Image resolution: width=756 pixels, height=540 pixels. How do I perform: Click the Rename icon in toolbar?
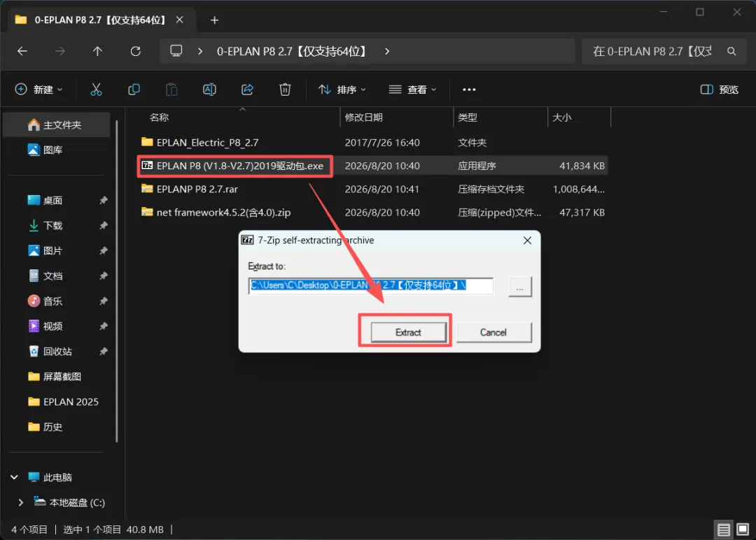(x=209, y=90)
